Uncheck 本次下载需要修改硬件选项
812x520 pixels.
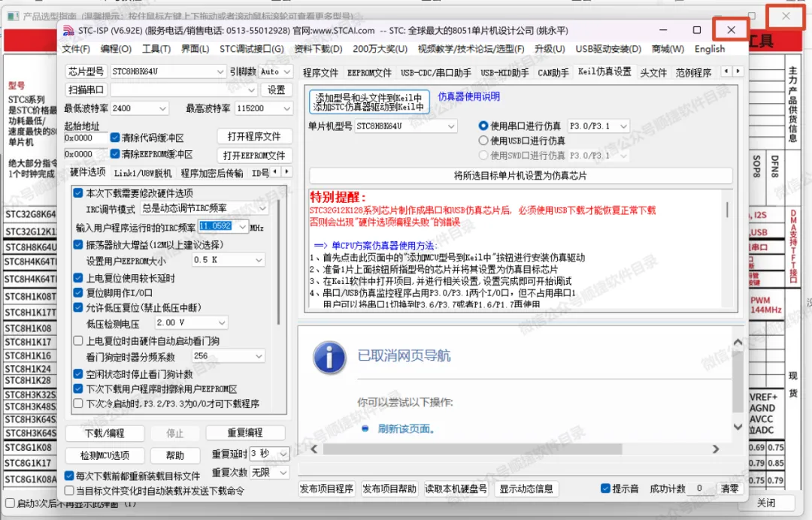pos(78,193)
